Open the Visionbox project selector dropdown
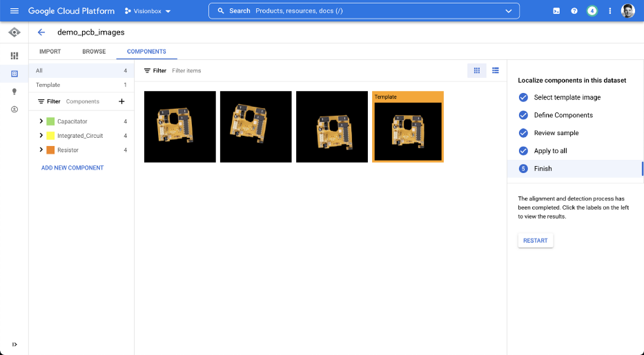644x355 pixels. coord(148,11)
